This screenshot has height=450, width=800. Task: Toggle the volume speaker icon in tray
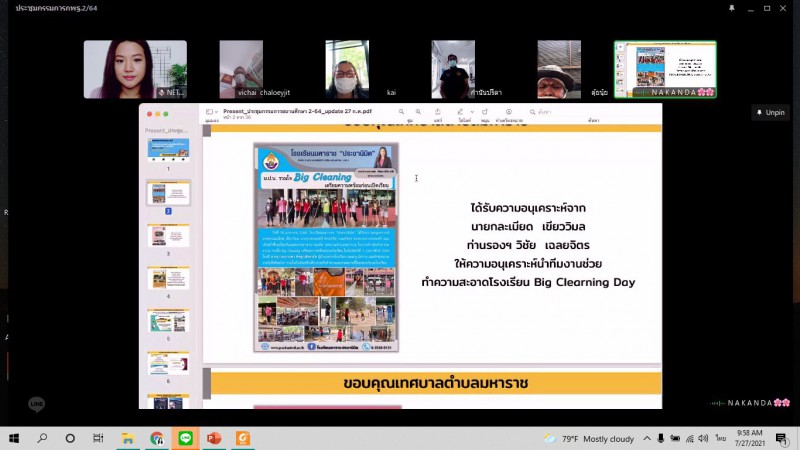(691, 438)
